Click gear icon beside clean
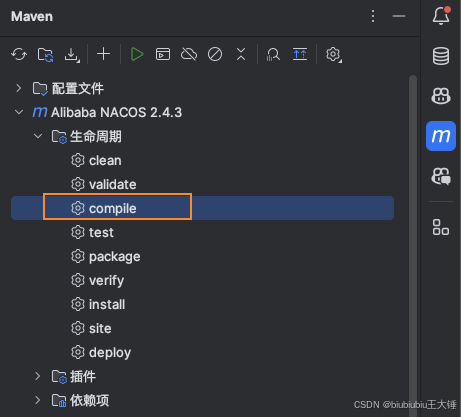461x417 pixels. pos(78,160)
